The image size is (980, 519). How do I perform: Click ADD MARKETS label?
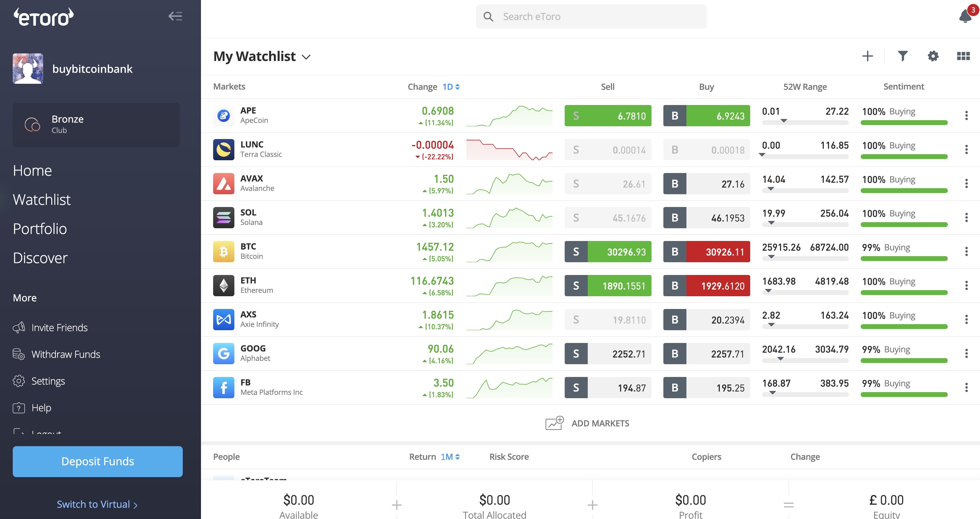coord(600,423)
